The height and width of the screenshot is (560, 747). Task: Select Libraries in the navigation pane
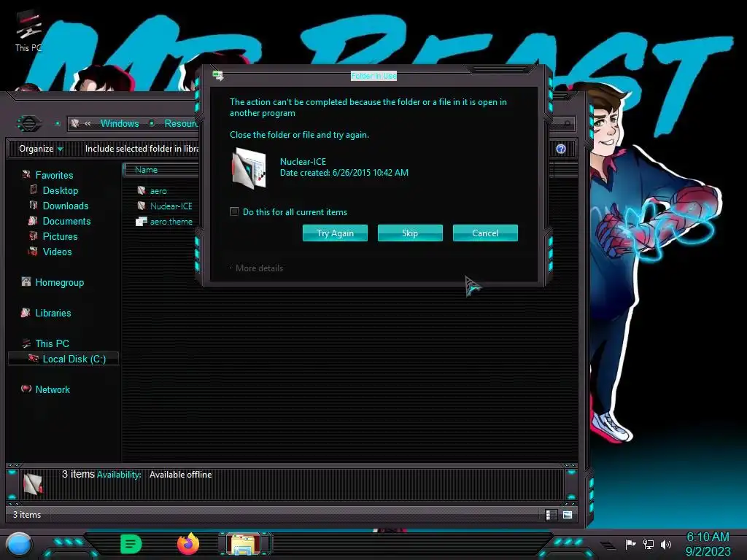coord(53,313)
